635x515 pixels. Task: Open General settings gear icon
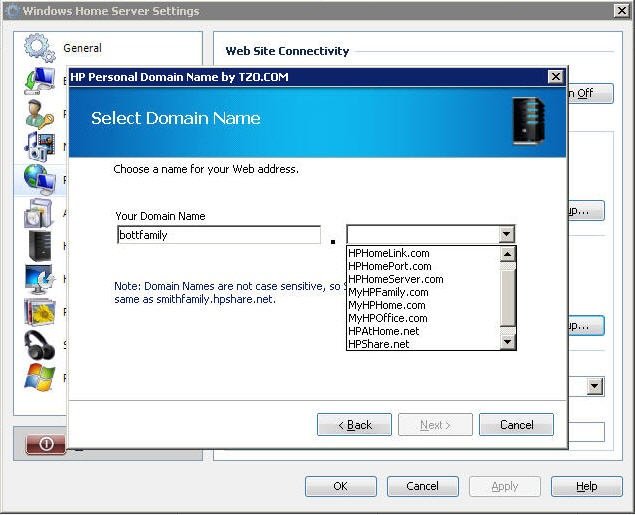(x=39, y=48)
